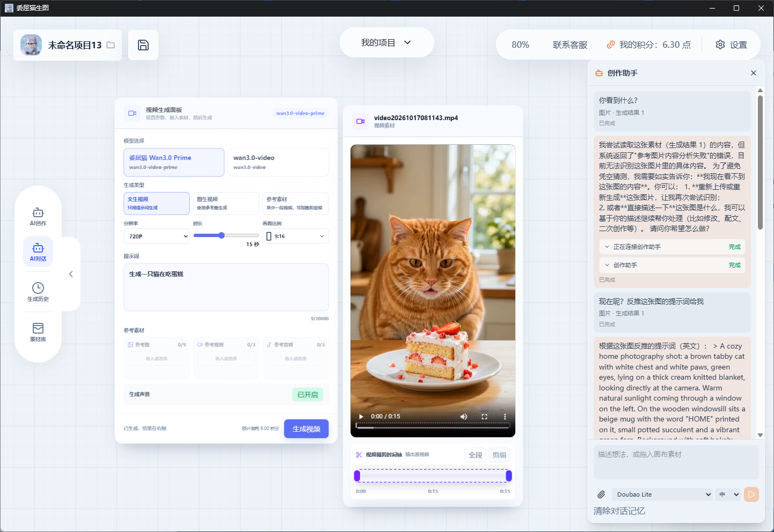Open the AI创作 sidebar tool
The height and width of the screenshot is (532, 774).
[x=38, y=216]
